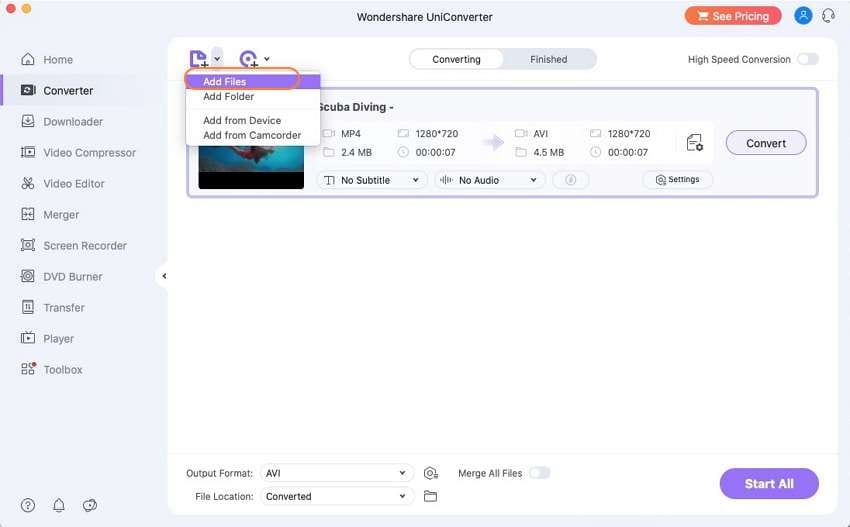Viewport: 850px width, 527px height.
Task: Click the source MP4 format label
Action: pos(351,133)
